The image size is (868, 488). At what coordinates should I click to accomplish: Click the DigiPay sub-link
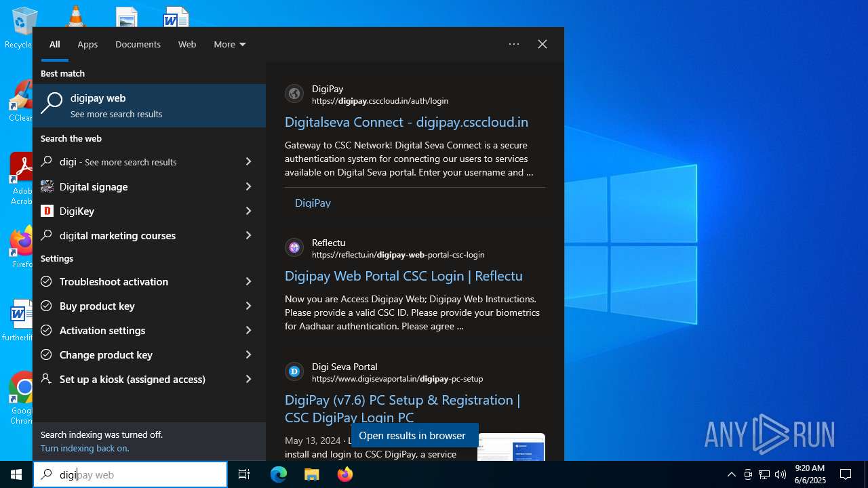[x=313, y=203]
